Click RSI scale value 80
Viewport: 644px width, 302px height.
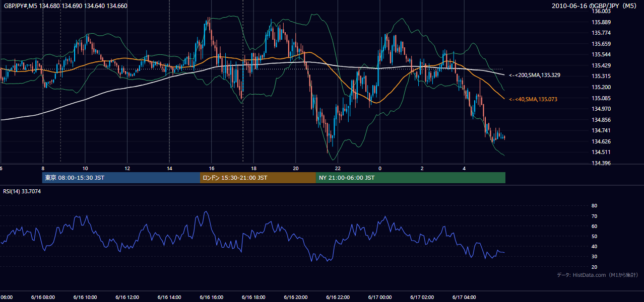pyautogui.click(x=594, y=206)
